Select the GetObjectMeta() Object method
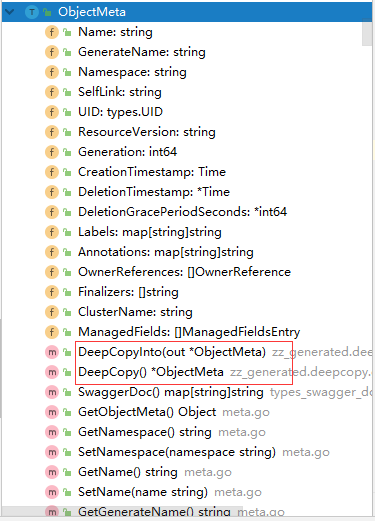Image resolution: width=375 pixels, height=521 pixels. click(x=147, y=412)
